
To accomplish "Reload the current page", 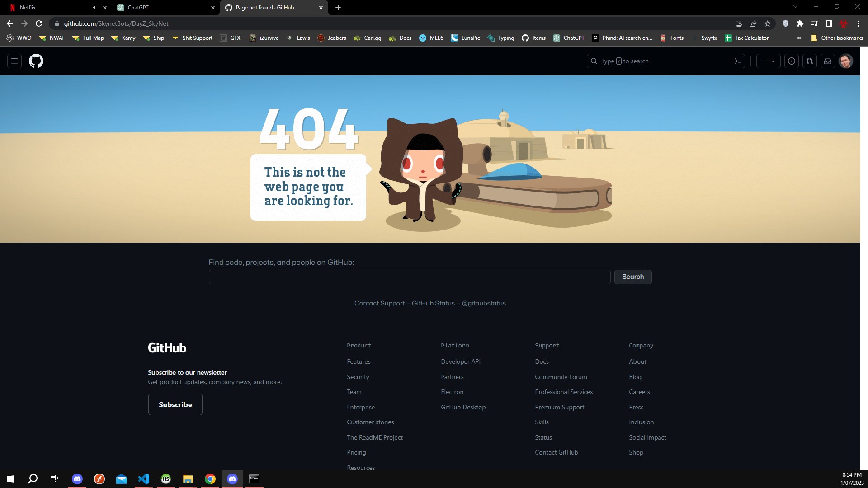I will click(39, 23).
